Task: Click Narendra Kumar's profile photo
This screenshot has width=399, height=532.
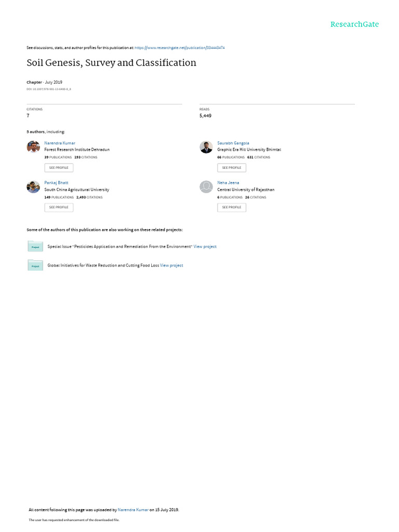Action: [33, 147]
